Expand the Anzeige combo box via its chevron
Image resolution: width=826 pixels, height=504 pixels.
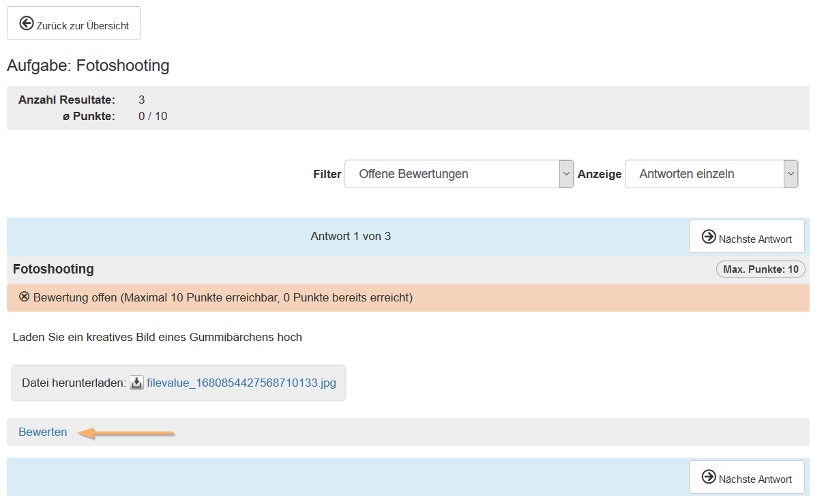pos(791,174)
